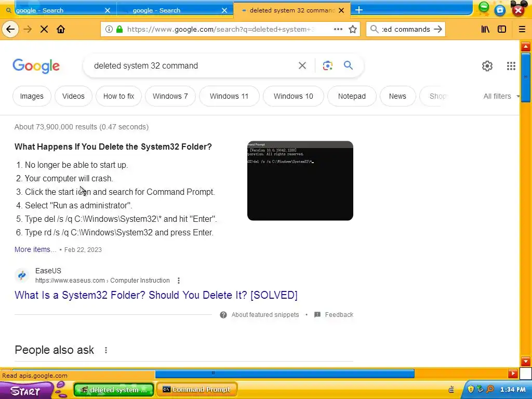Open the browser home page icon
The height and width of the screenshot is (399, 532).
coord(61,29)
